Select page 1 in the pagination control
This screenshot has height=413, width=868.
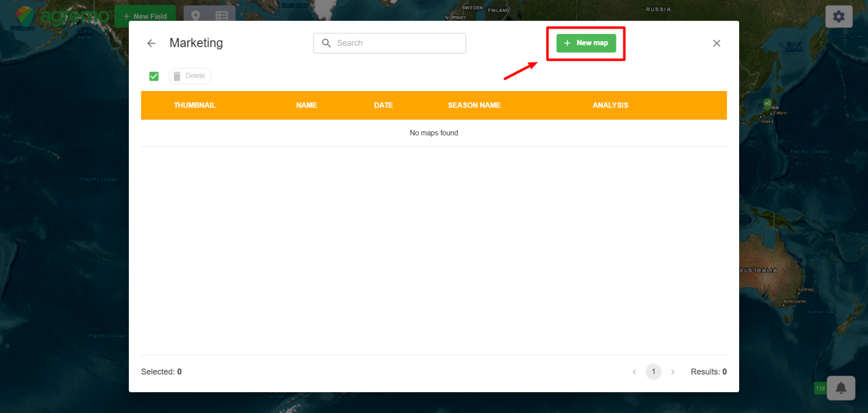(x=653, y=372)
